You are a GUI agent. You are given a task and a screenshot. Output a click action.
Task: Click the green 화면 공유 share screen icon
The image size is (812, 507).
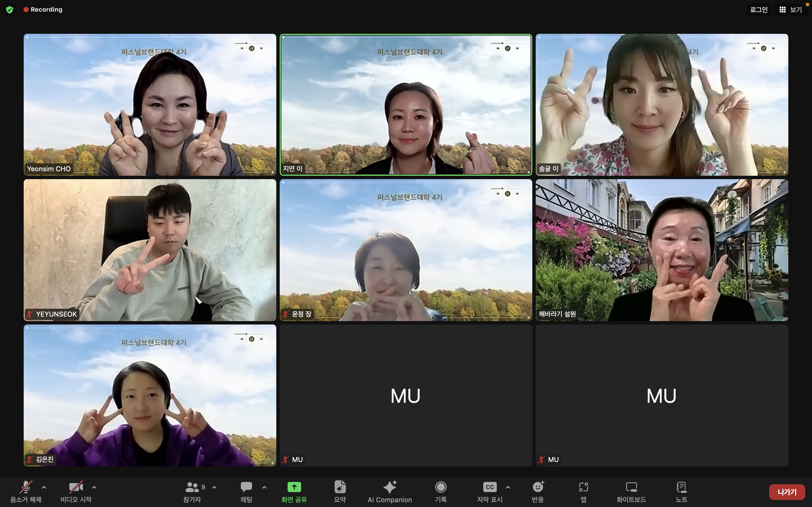(x=294, y=487)
